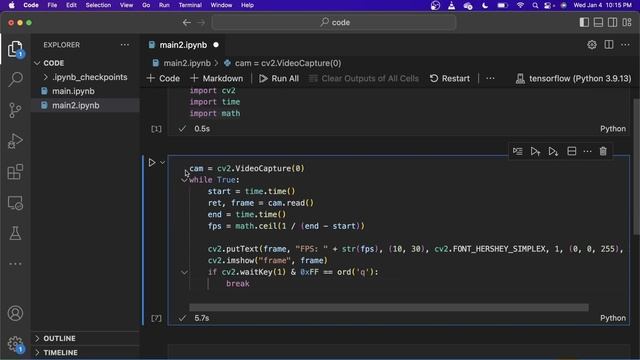
Task: Split the editor right
Action: (x=609, y=45)
